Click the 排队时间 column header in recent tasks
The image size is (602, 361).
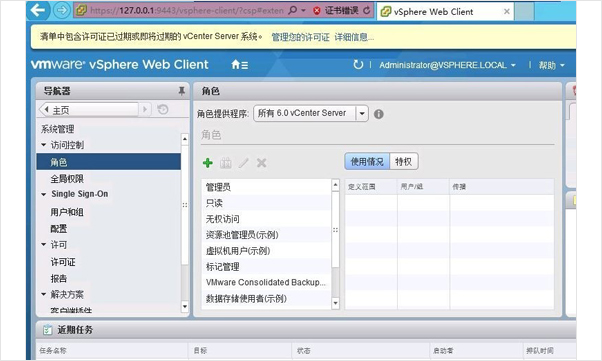pos(549,350)
